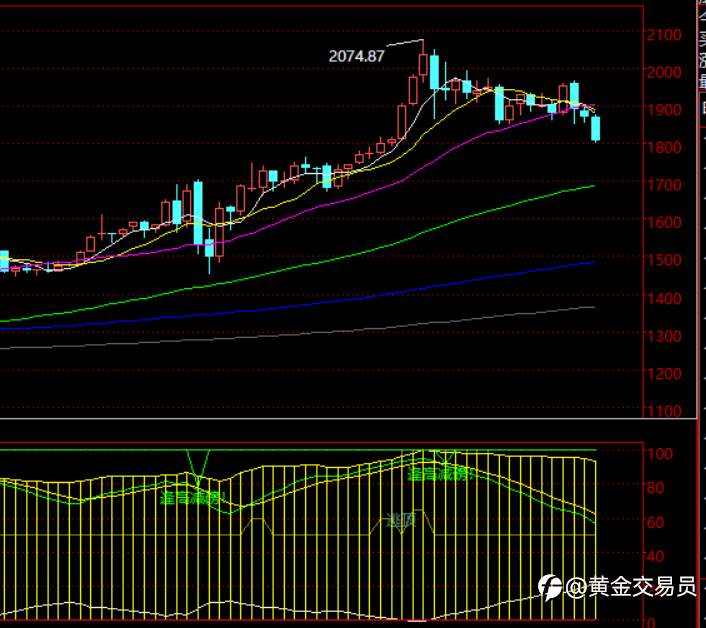This screenshot has height=628, width=706.
Task: Click 逢高减磅 label beside the 逃顶 marker
Action: [x=439, y=474]
